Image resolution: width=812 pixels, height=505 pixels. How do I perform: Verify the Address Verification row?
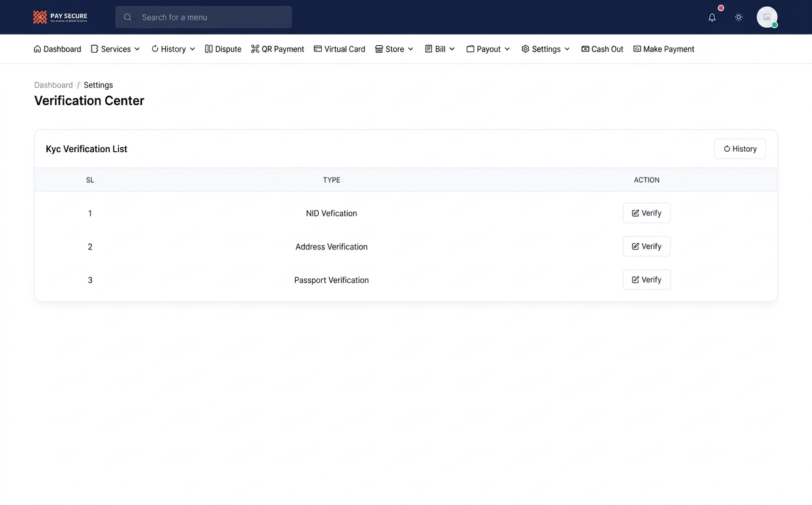647,246
